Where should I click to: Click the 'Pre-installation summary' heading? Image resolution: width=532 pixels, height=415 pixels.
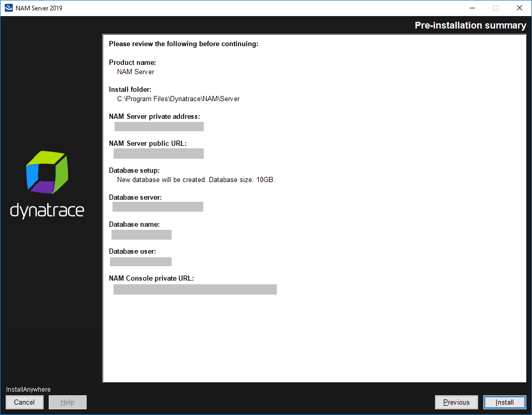(x=470, y=25)
